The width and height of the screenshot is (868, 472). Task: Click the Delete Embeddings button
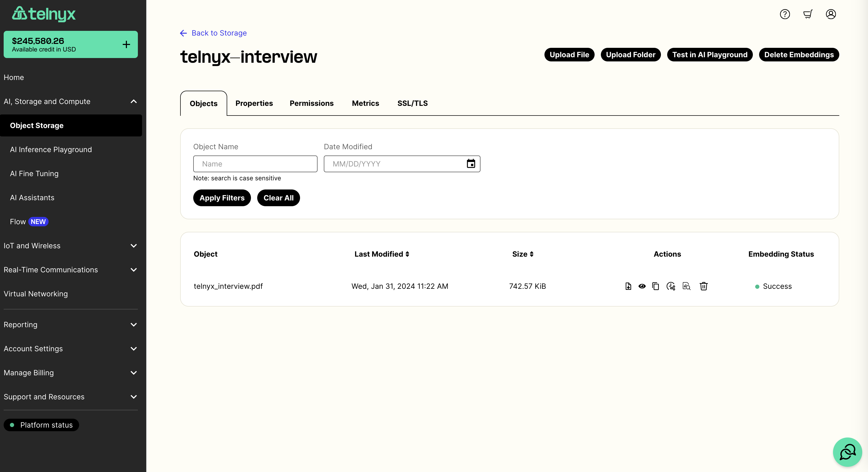click(799, 55)
